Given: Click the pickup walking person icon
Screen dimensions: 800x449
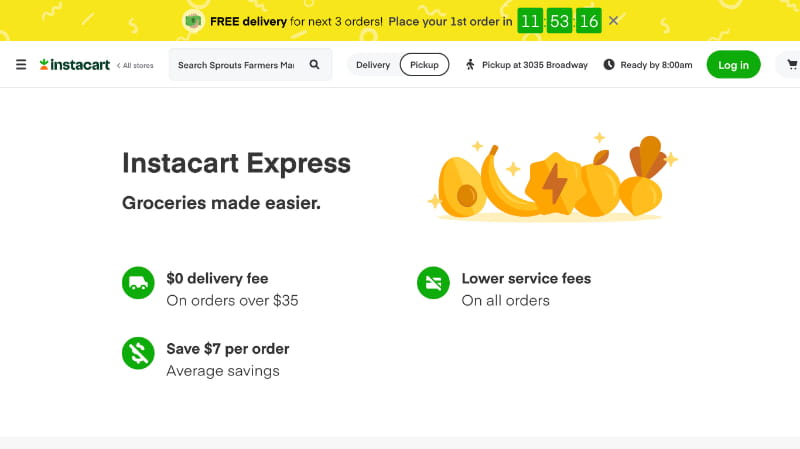Looking at the screenshot, I should [471, 65].
